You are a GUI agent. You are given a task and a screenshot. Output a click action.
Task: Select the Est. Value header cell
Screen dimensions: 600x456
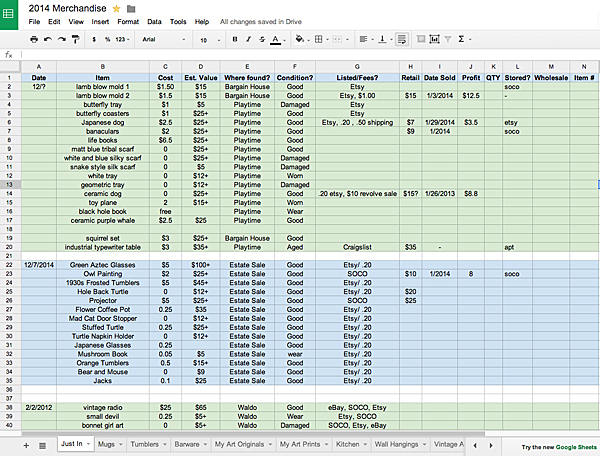point(201,78)
